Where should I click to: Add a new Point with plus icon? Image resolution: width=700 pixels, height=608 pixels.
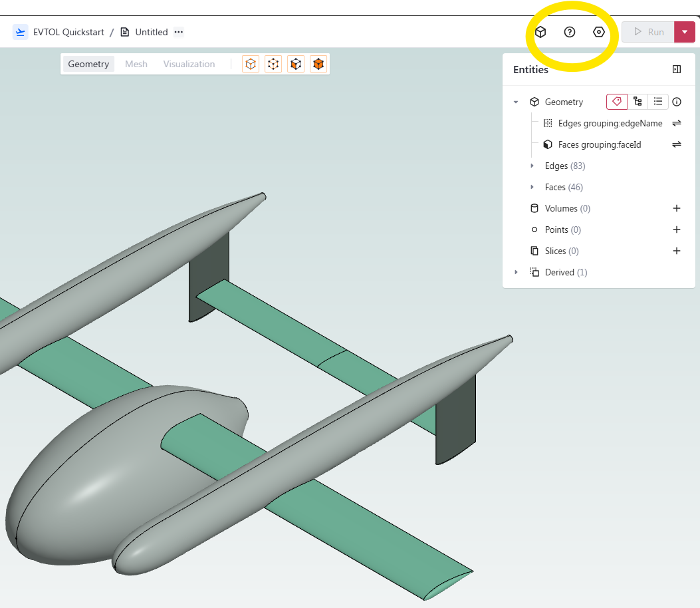click(677, 229)
